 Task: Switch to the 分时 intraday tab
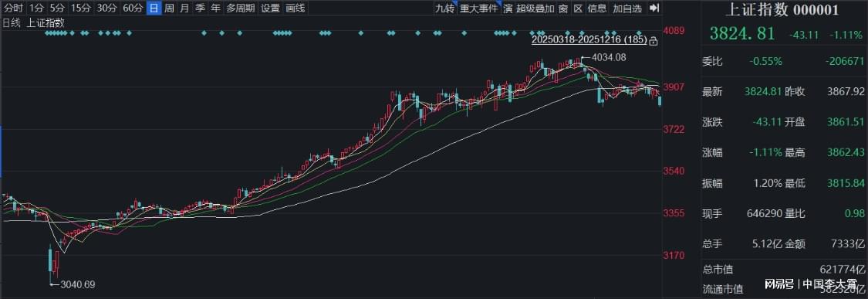[13, 8]
